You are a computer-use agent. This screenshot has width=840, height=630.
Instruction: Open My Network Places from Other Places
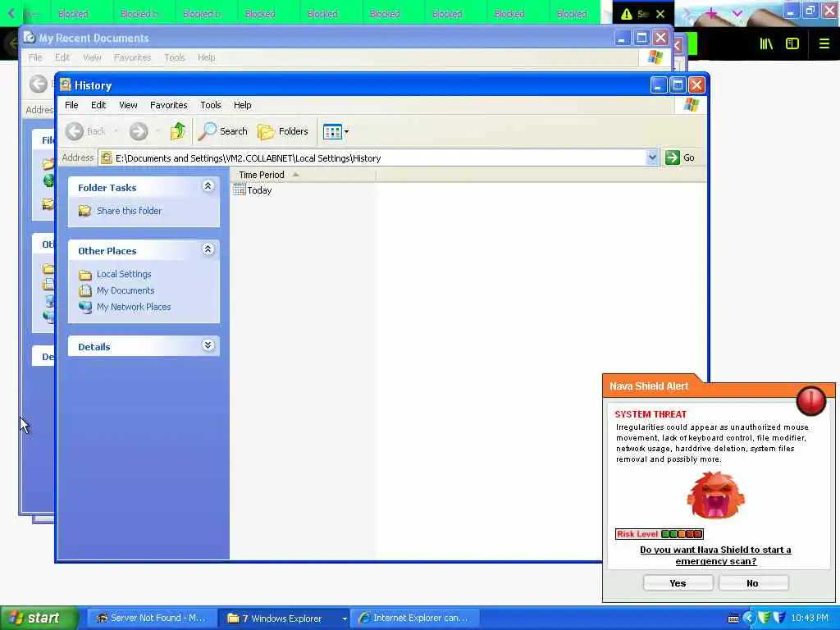[134, 307]
